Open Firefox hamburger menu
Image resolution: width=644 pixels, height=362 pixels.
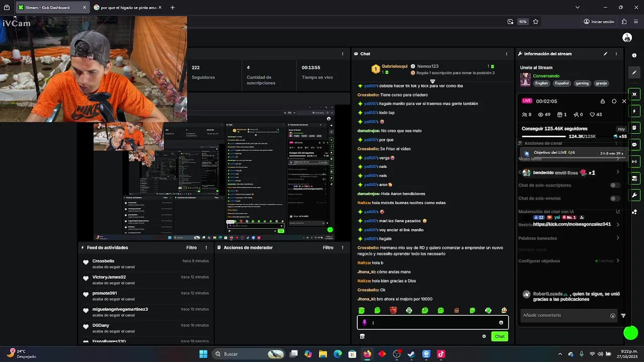click(x=636, y=22)
